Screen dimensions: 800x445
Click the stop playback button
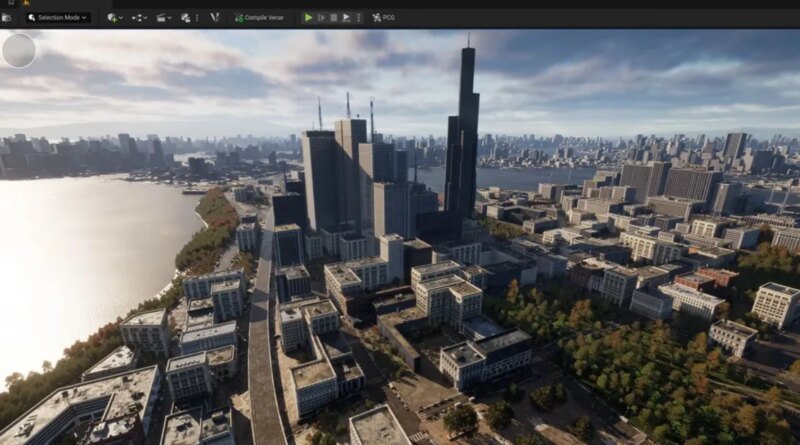(x=334, y=18)
